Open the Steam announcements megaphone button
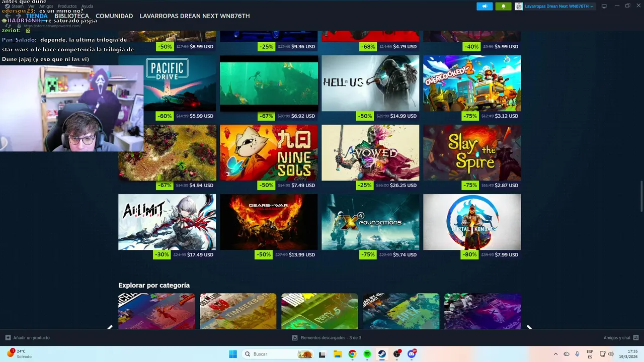The width and height of the screenshot is (644, 362). [485, 7]
